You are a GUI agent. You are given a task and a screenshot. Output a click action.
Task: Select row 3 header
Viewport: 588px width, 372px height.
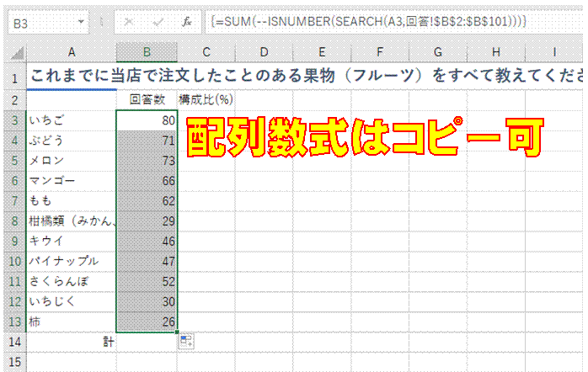coord(15,120)
